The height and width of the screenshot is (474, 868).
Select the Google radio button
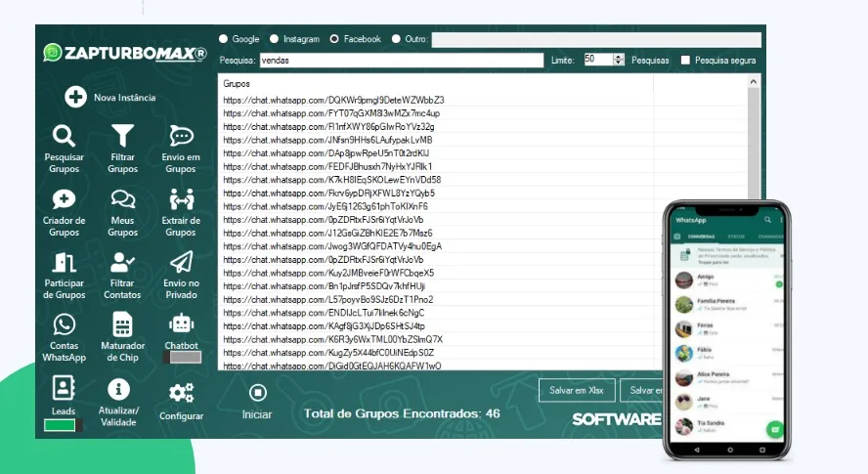coord(223,39)
